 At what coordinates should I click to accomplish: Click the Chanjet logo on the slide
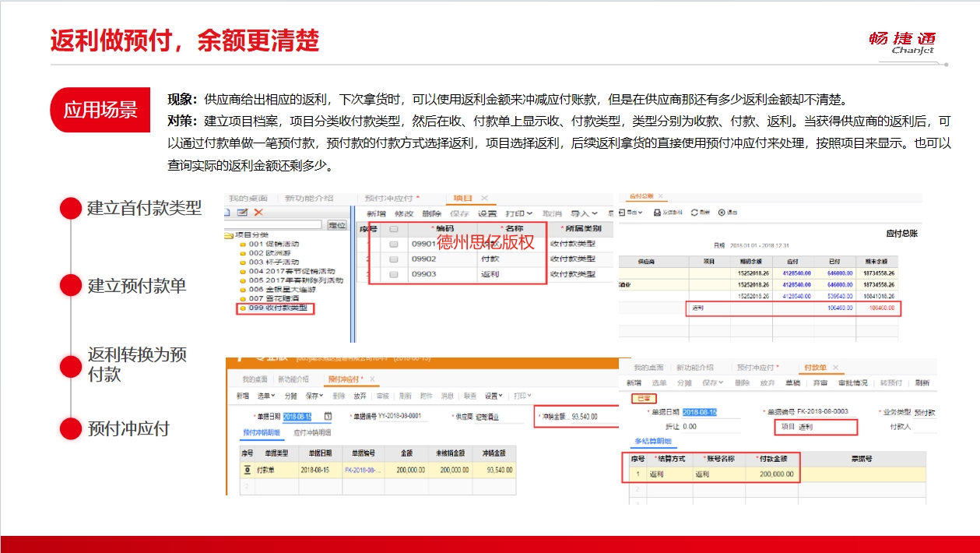[902, 44]
